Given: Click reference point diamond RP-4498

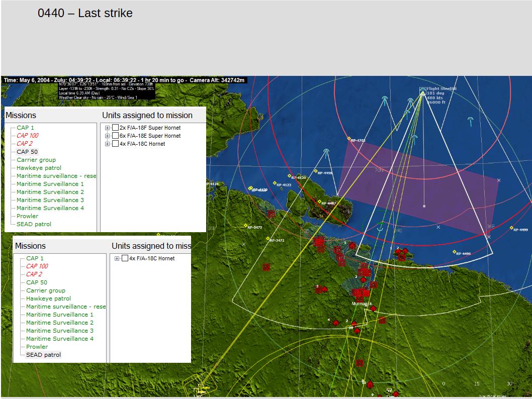Looking at the screenshot, I should pos(316,171).
